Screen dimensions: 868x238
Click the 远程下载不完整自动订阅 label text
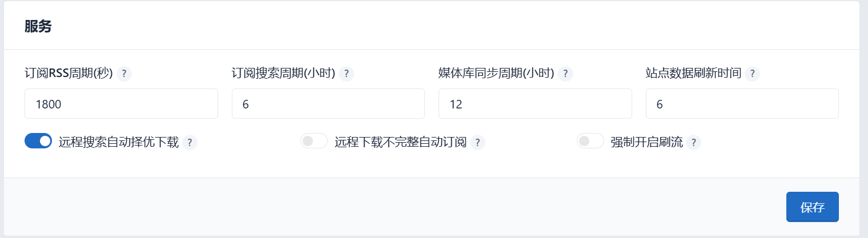[401, 142]
